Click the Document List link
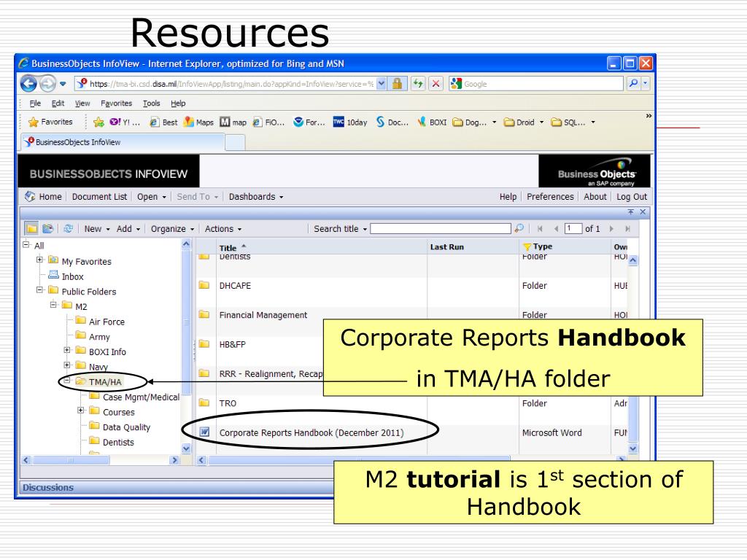Image resolution: width=747 pixels, height=560 pixels. pos(99,197)
